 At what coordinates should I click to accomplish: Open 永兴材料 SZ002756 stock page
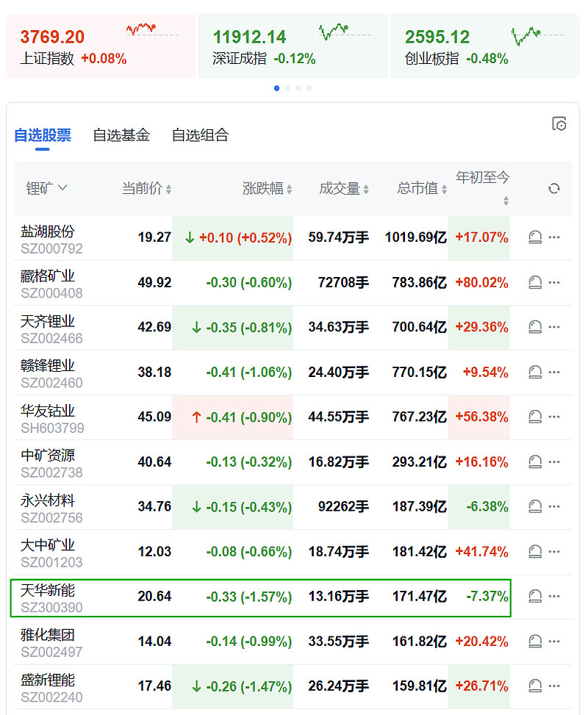pyautogui.click(x=51, y=509)
